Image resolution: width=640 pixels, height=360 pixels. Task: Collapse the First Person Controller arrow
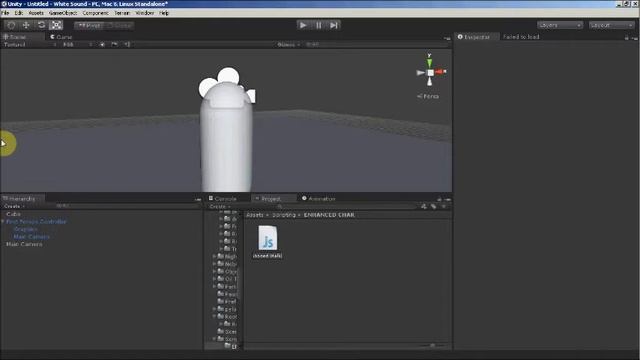click(x=3, y=222)
